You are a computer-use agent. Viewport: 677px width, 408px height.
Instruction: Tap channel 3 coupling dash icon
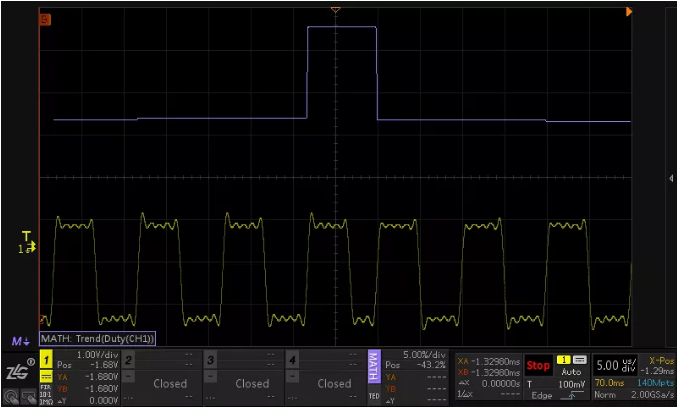point(210,376)
